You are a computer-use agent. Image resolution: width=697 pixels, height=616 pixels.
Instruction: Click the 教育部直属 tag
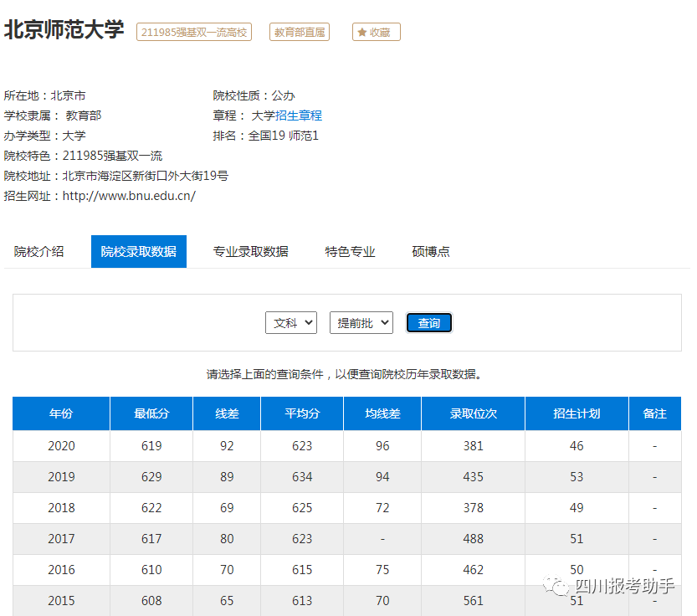tap(300, 32)
